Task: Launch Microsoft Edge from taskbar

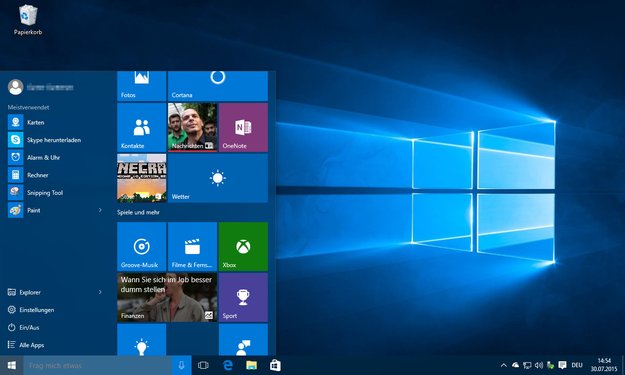Action: coord(228,365)
